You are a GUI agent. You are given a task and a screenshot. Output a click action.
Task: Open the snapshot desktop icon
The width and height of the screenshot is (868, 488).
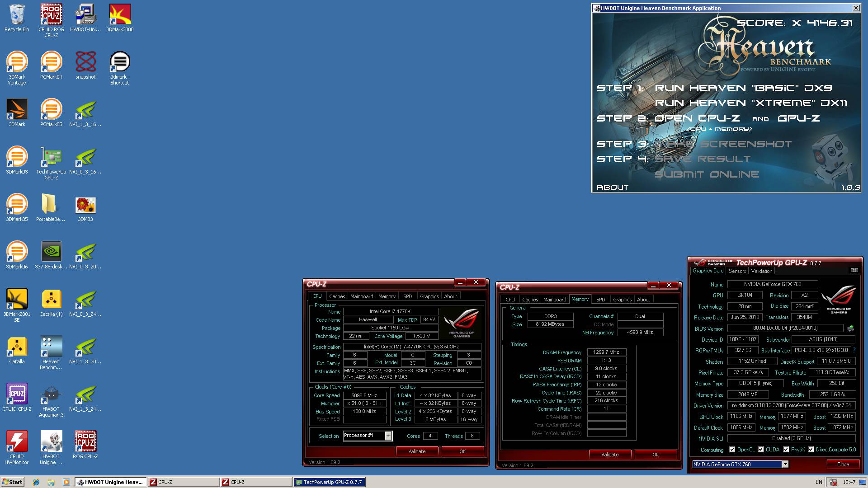point(85,66)
